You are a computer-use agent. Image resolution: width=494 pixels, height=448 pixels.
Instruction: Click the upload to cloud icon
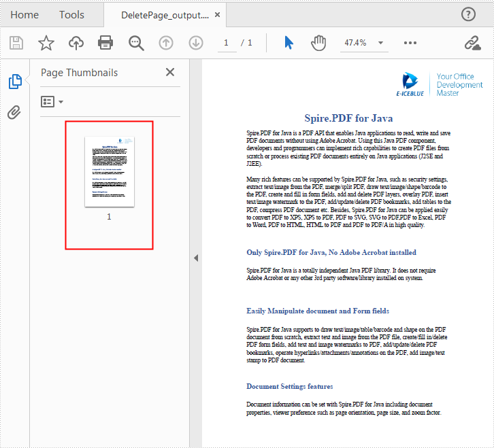click(x=76, y=43)
